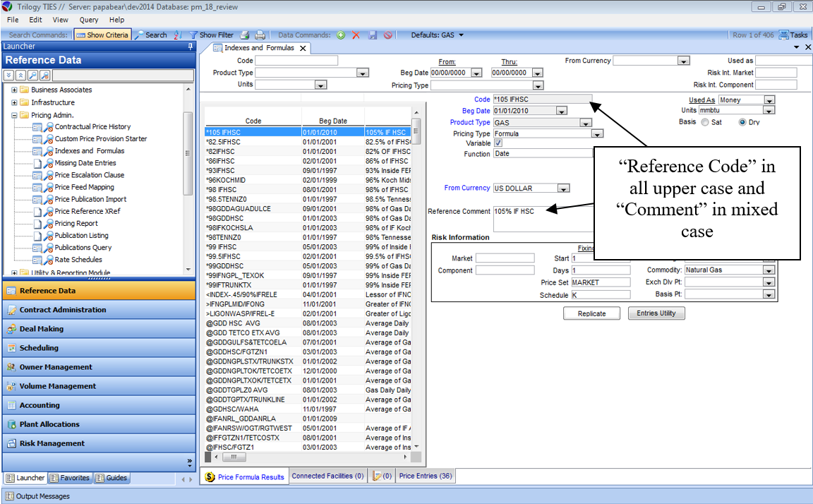Open the Pricing Type dropdown showing Formula
813x504 pixels.
tap(597, 133)
